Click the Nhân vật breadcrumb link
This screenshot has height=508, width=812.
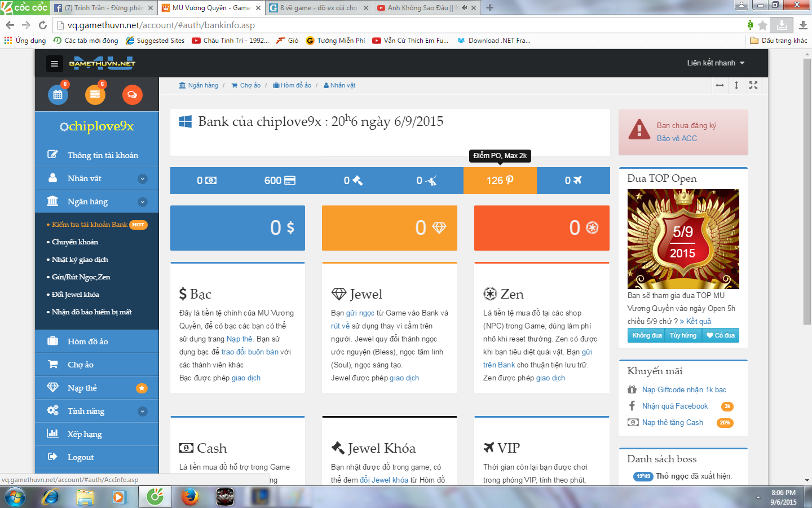[x=339, y=85]
